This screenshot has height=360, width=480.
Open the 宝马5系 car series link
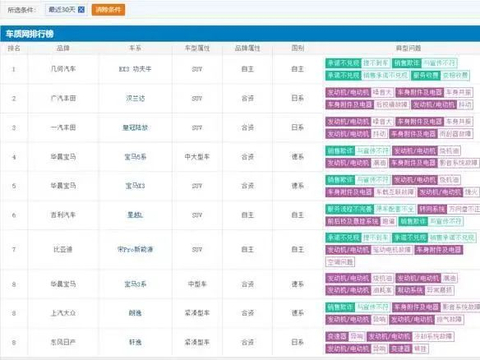pos(135,157)
